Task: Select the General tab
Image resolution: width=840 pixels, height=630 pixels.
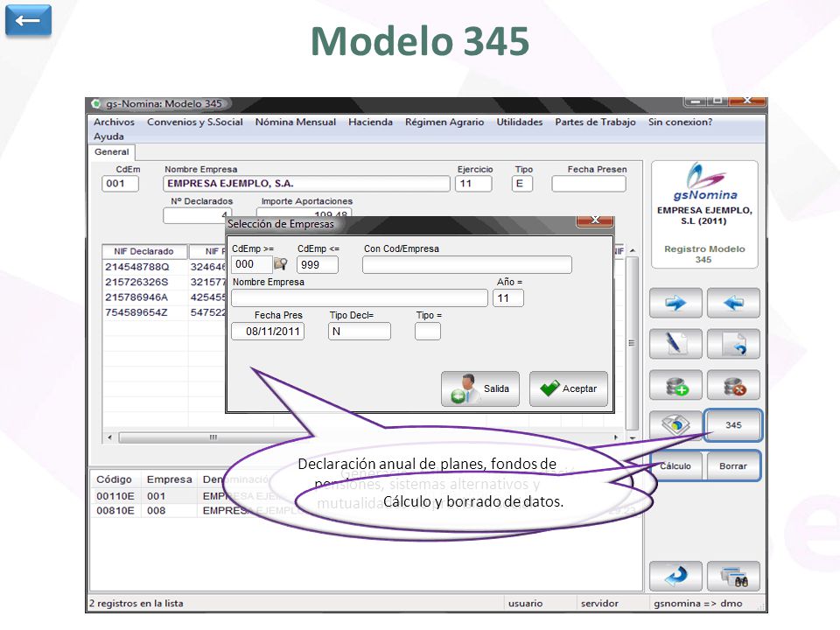Action: pyautogui.click(x=111, y=152)
